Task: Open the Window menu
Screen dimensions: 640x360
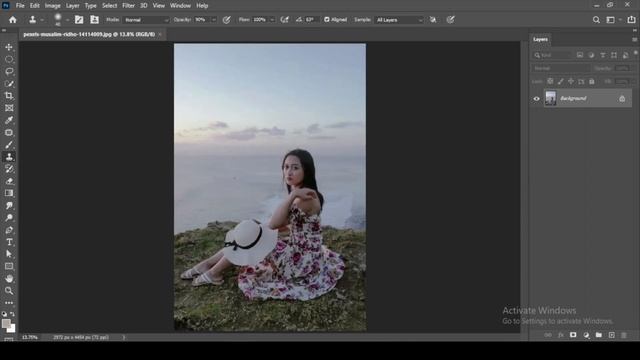Action: click(x=180, y=6)
